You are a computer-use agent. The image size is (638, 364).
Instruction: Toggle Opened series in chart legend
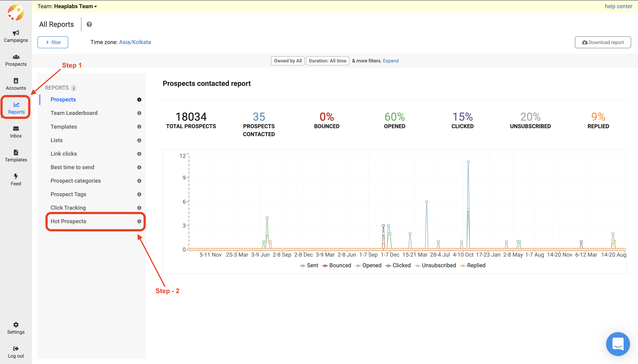coord(368,265)
